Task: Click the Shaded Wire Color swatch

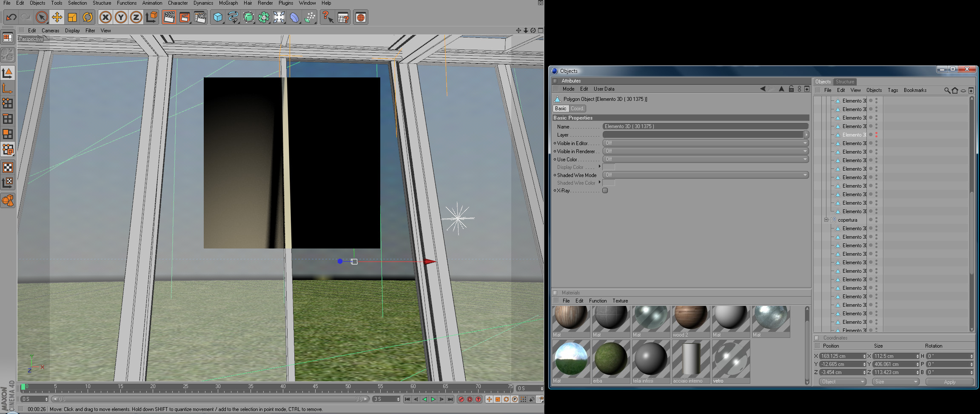Action: pos(609,183)
